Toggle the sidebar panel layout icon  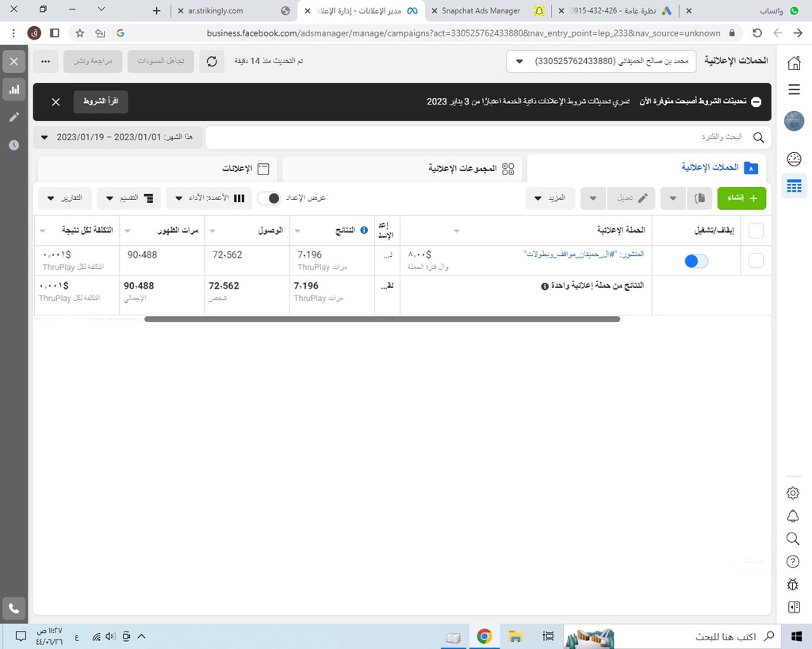[794, 607]
